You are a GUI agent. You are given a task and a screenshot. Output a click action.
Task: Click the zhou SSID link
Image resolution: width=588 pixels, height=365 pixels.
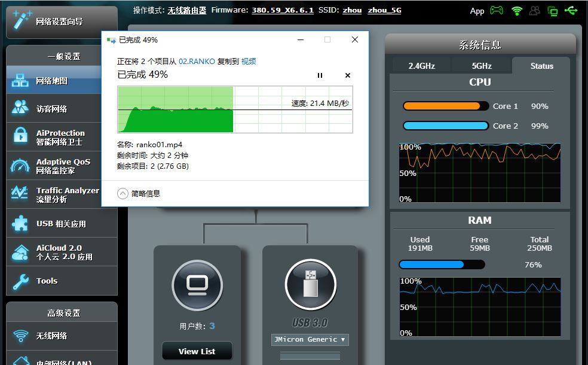coord(352,10)
